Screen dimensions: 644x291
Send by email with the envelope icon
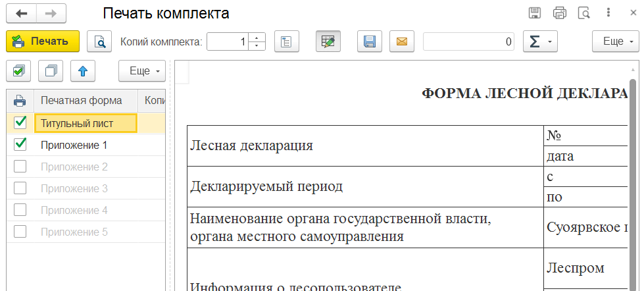(x=402, y=41)
